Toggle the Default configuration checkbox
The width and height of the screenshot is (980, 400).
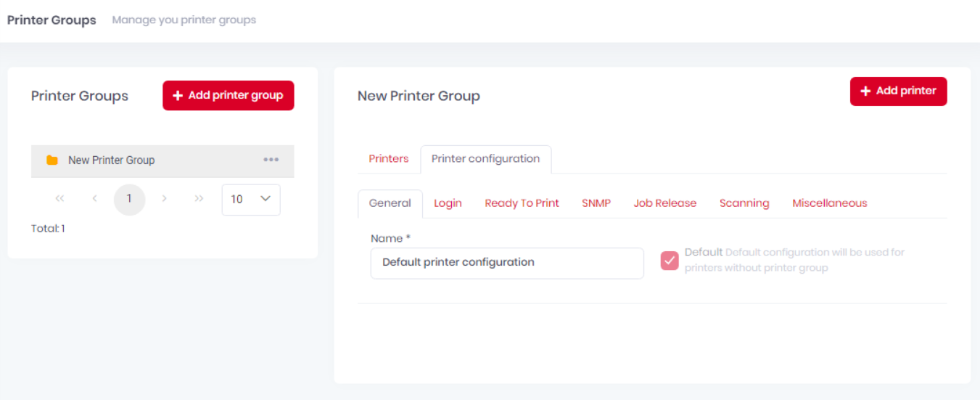pos(670,261)
